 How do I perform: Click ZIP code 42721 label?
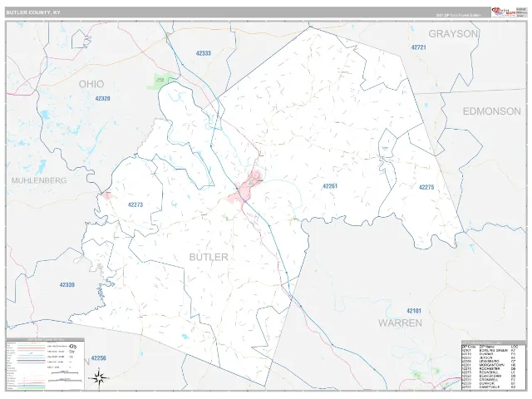point(418,47)
